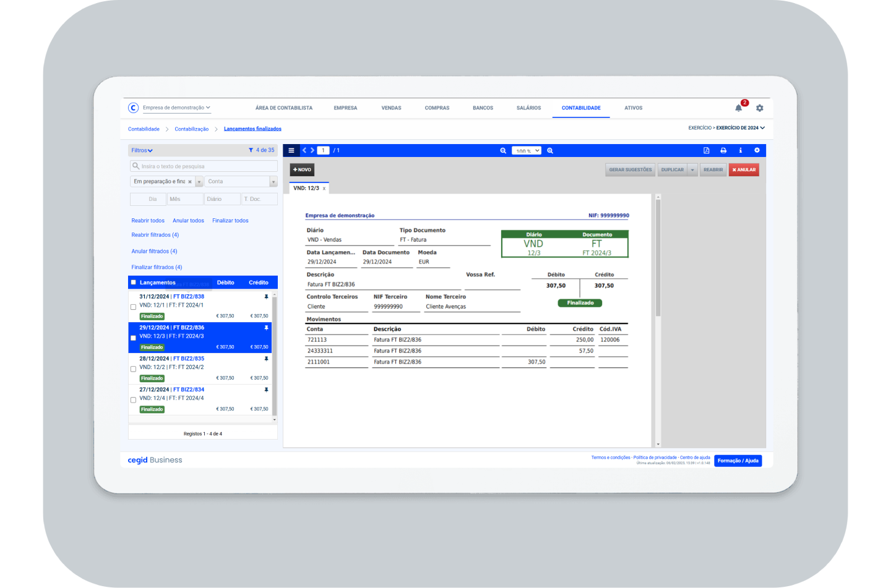The height and width of the screenshot is (588, 891).
Task: Export document as PDF
Action: 706,150
